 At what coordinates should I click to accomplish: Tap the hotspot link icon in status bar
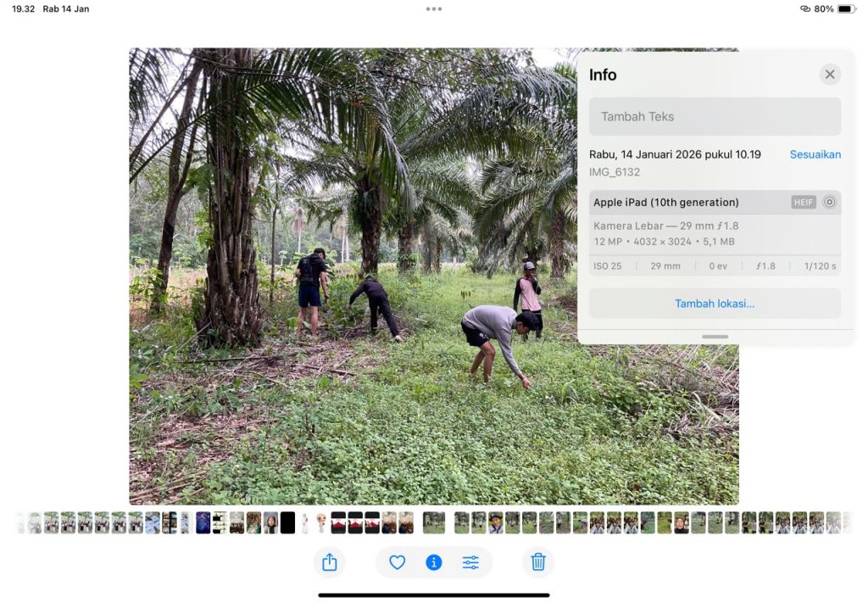coord(804,9)
